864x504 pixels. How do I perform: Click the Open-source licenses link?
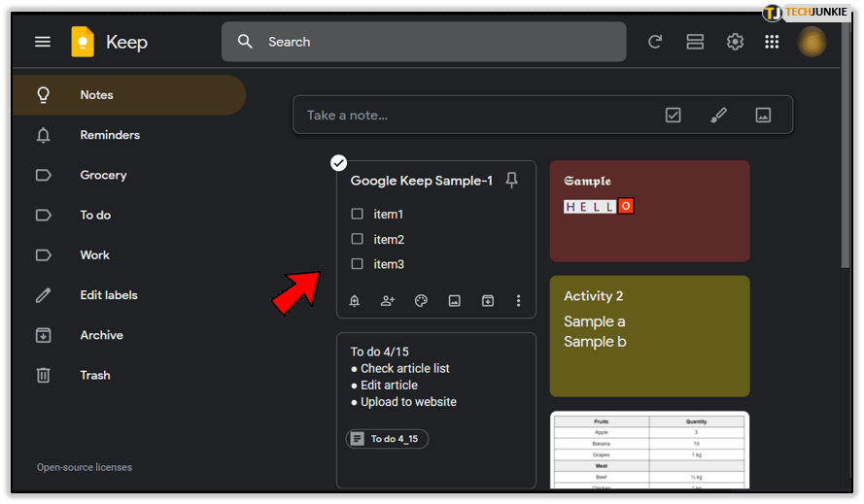[85, 467]
